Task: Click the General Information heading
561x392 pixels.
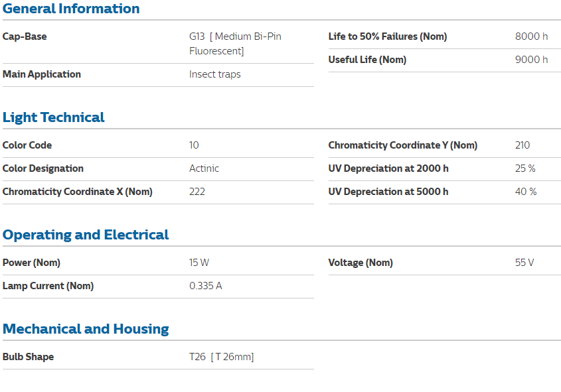Action: (x=71, y=9)
